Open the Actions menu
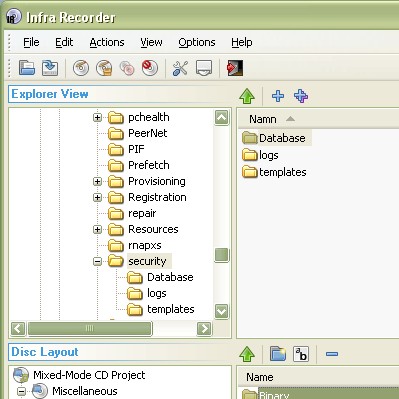The image size is (399, 399). 107,42
